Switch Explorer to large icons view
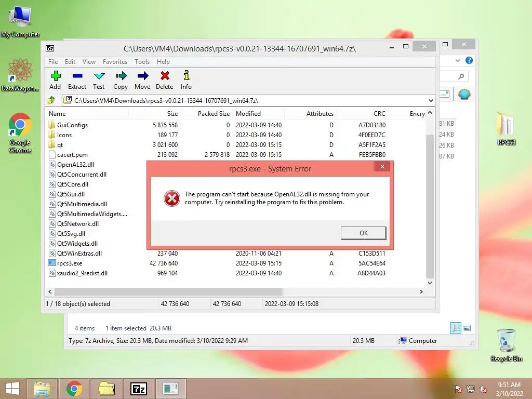Viewport: 532px width, 399px height. coord(467,328)
